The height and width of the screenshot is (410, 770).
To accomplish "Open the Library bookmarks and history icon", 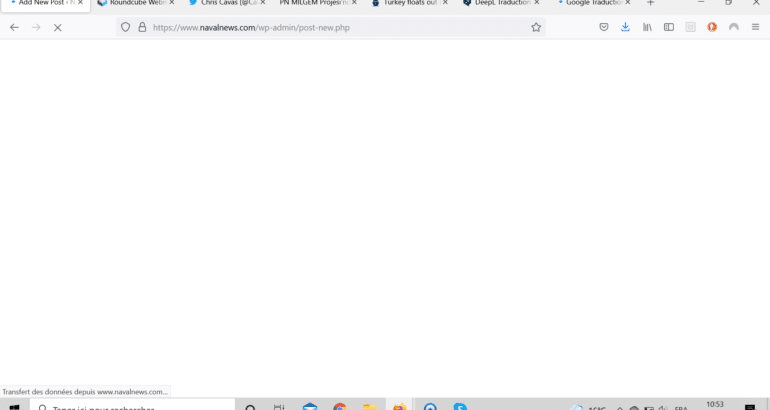I will click(647, 27).
